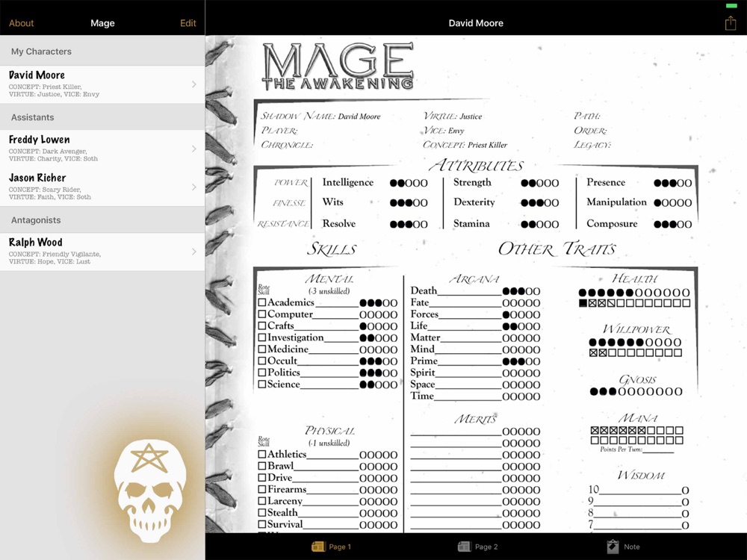Viewport: 747px width, 560px height.
Task: Check the Academics rote skill box
Action: pos(262,302)
